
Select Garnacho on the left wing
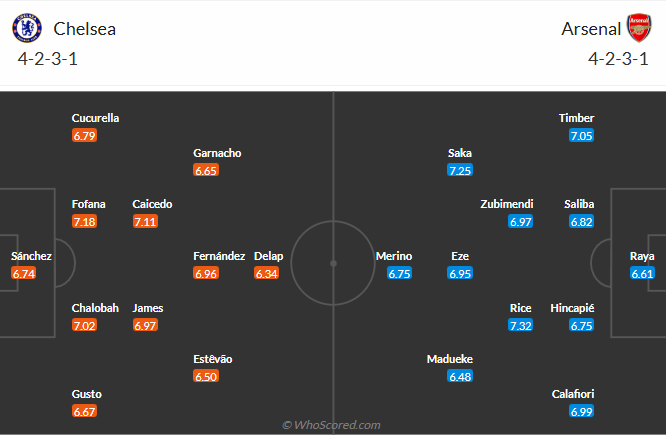coord(217,153)
